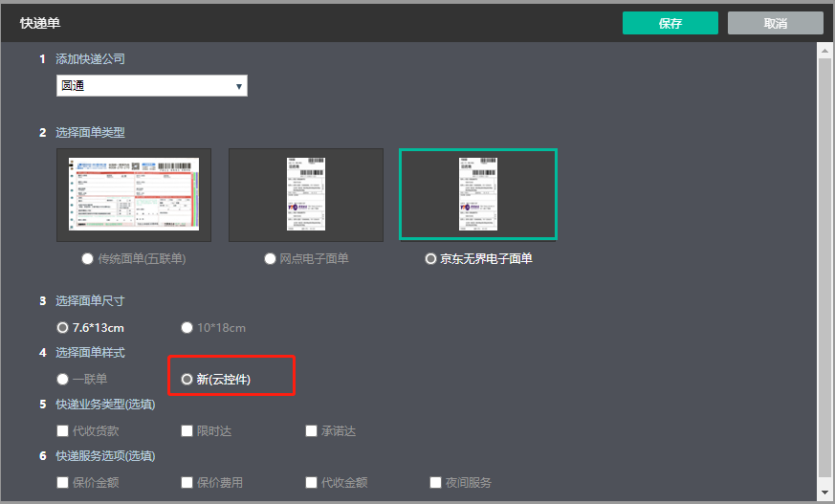Screen dimensions: 835x504
Task: Select the 传统面单(五联单) thumbnail image
Action: tap(134, 195)
